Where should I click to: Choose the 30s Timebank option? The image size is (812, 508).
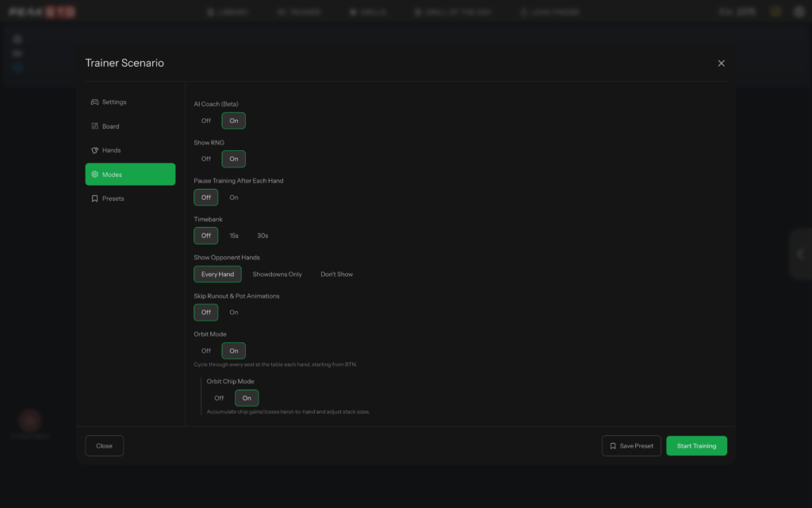tap(262, 236)
